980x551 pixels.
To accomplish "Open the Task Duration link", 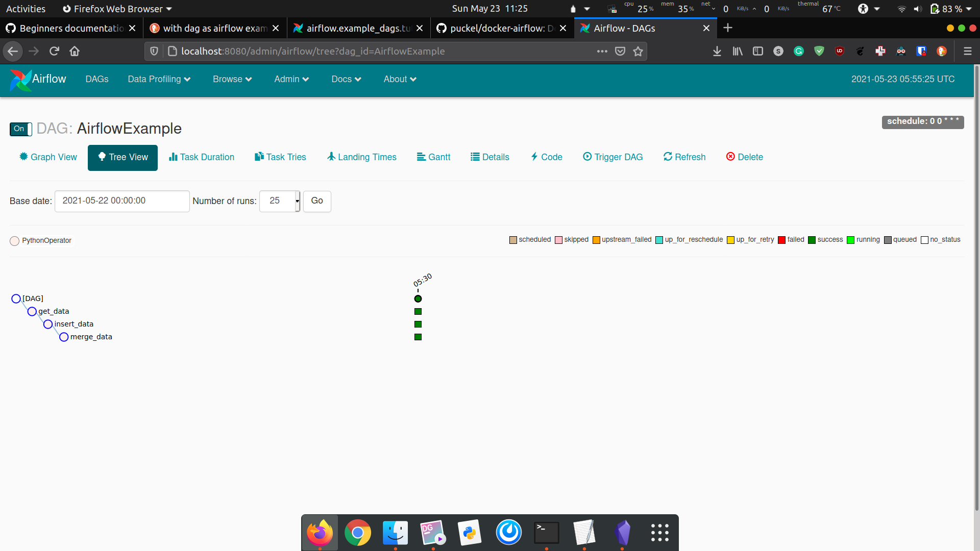I will pyautogui.click(x=202, y=157).
